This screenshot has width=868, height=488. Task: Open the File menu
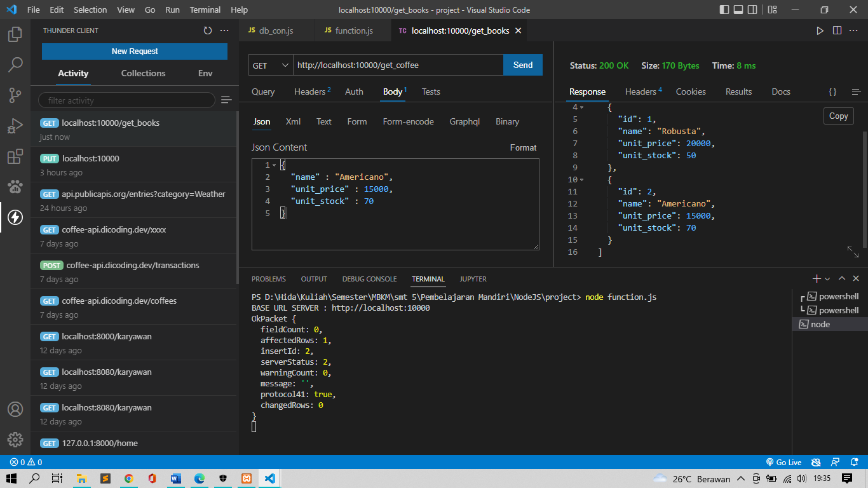34,10
